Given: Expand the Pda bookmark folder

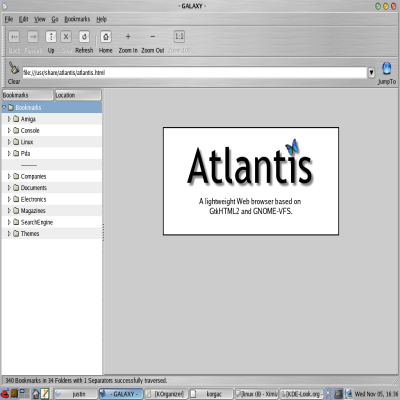Looking at the screenshot, I should click(x=9, y=153).
